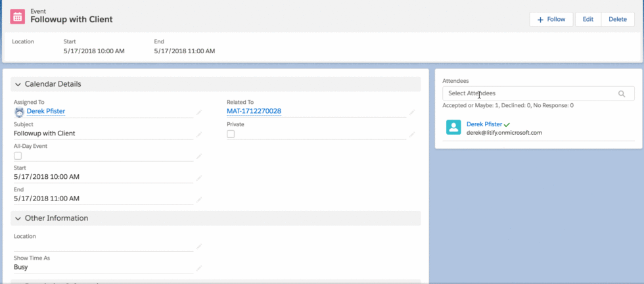Image resolution: width=644 pixels, height=284 pixels.
Task: Click the derek@litify.onmicrosoft.com email text
Action: point(505,132)
